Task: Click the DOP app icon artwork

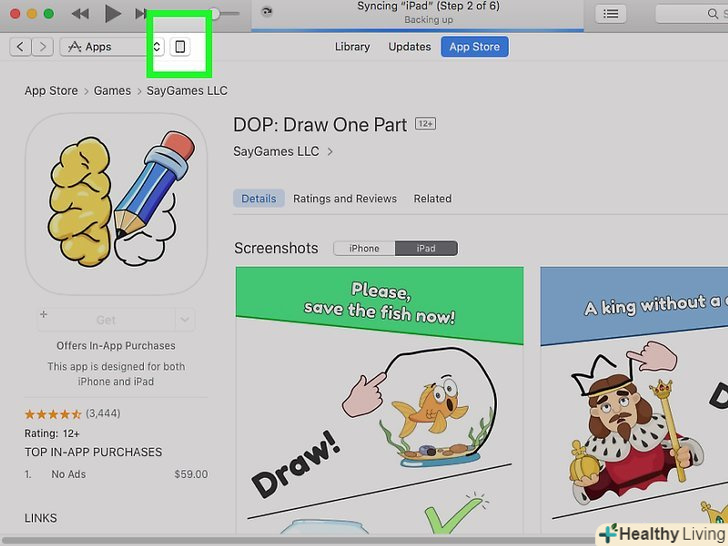Action: pyautogui.click(x=116, y=204)
